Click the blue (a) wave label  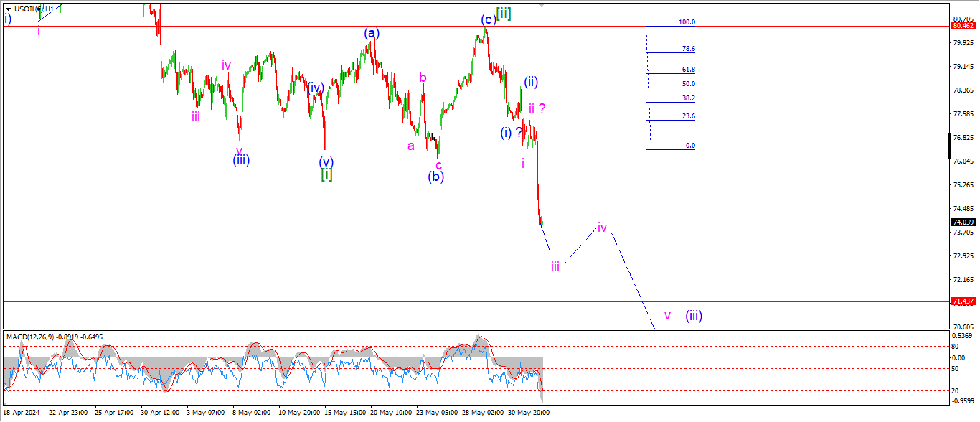pyautogui.click(x=371, y=33)
